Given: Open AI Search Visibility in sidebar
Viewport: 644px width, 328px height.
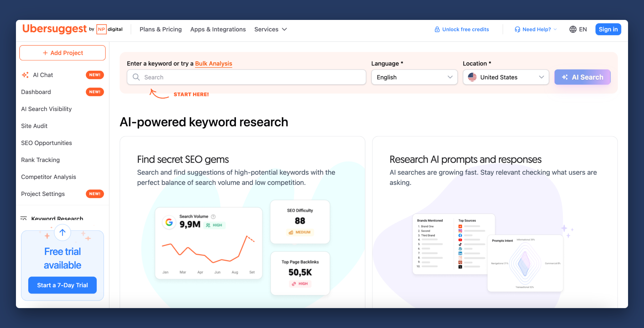Looking at the screenshot, I should click(x=46, y=109).
